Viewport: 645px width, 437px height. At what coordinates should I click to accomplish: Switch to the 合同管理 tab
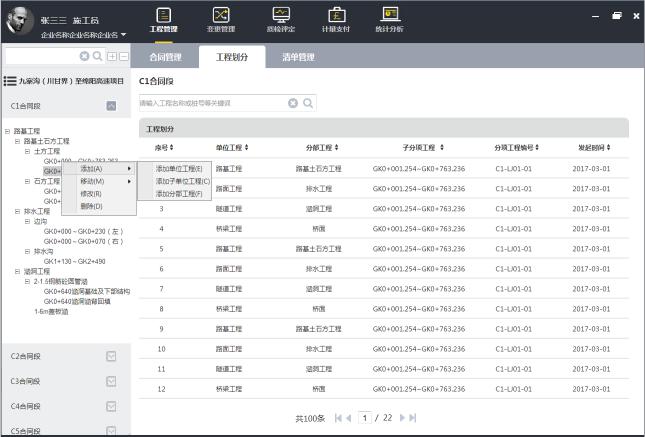[165, 57]
